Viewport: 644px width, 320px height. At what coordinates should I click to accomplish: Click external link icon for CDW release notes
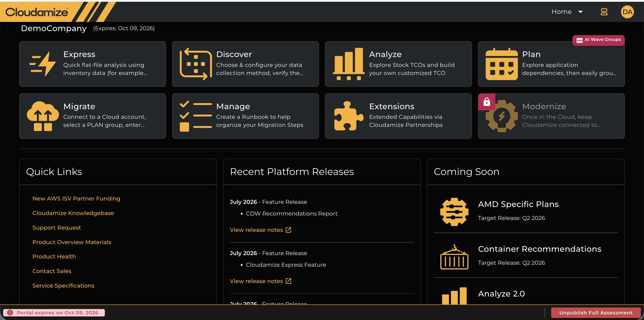pyautogui.click(x=288, y=230)
